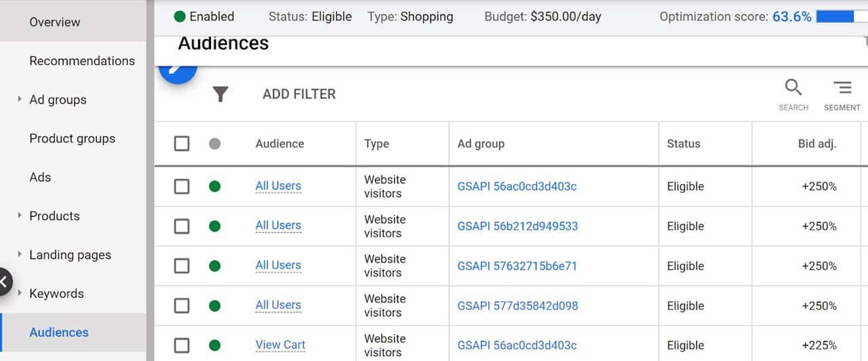This screenshot has width=868, height=361.
Task: Tick checkbox for GSAPI 56b212d949533 row
Action: pyautogui.click(x=182, y=226)
